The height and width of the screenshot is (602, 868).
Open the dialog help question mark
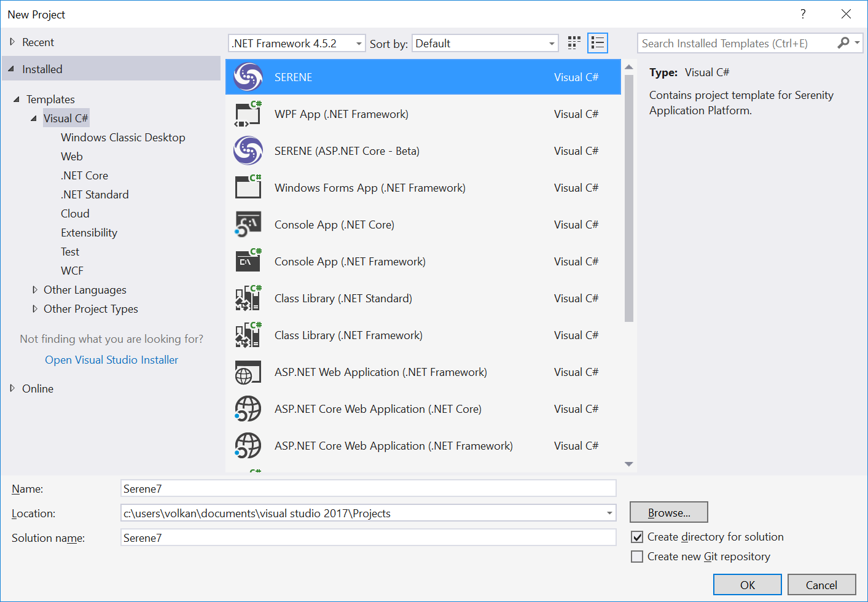pyautogui.click(x=803, y=14)
